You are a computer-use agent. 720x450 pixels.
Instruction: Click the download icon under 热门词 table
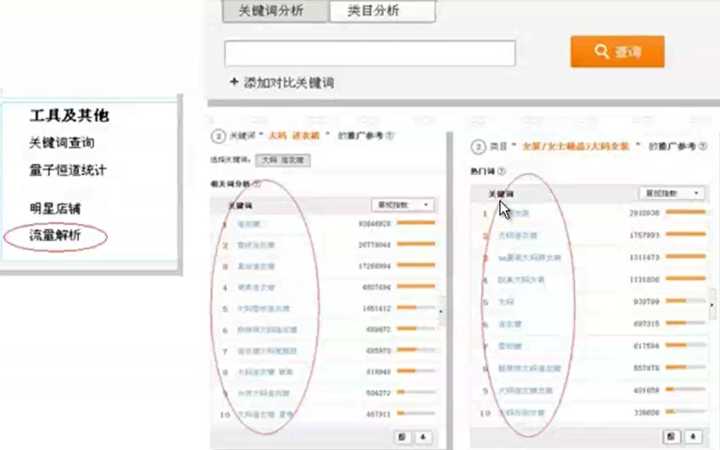[x=693, y=436]
